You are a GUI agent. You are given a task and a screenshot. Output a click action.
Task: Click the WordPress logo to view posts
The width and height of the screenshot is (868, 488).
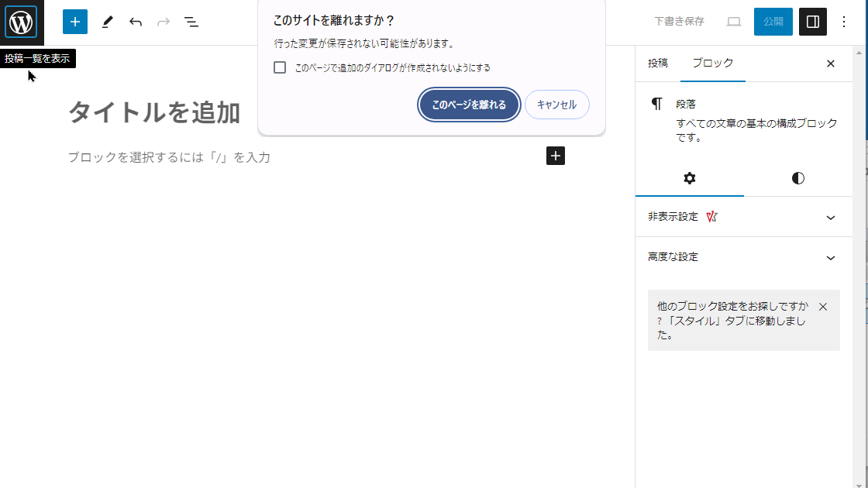[21, 22]
